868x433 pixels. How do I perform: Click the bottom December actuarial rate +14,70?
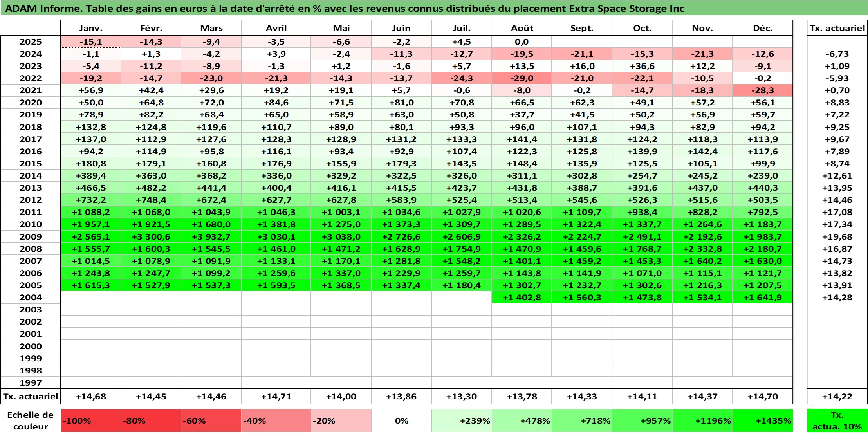pyautogui.click(x=763, y=396)
